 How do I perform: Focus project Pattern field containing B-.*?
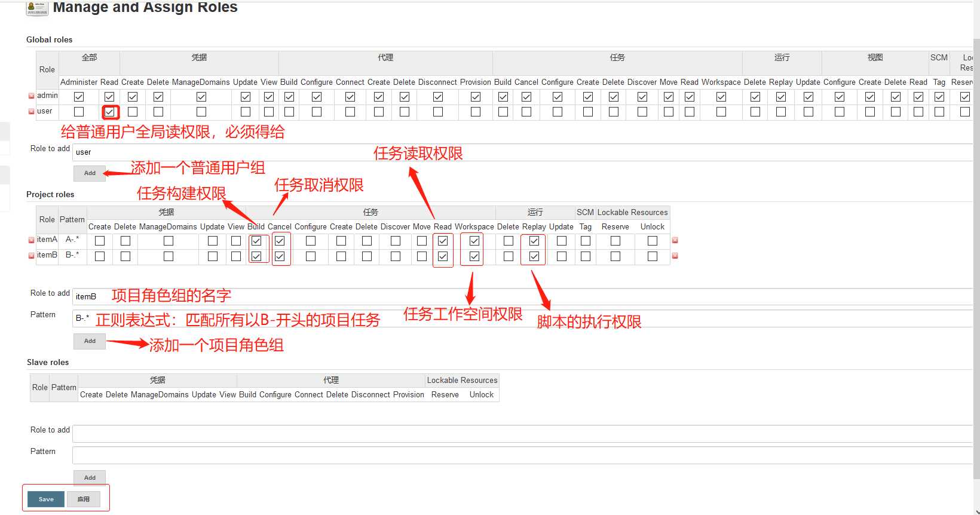tap(523, 318)
